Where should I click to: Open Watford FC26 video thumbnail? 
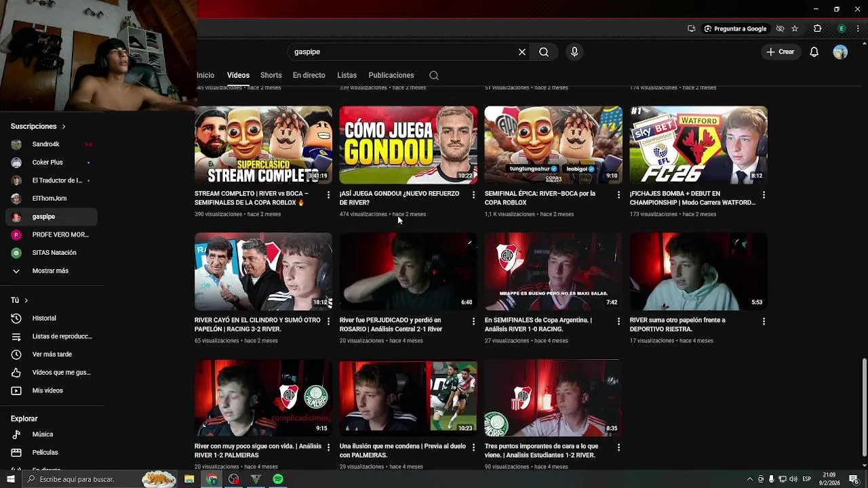click(698, 145)
